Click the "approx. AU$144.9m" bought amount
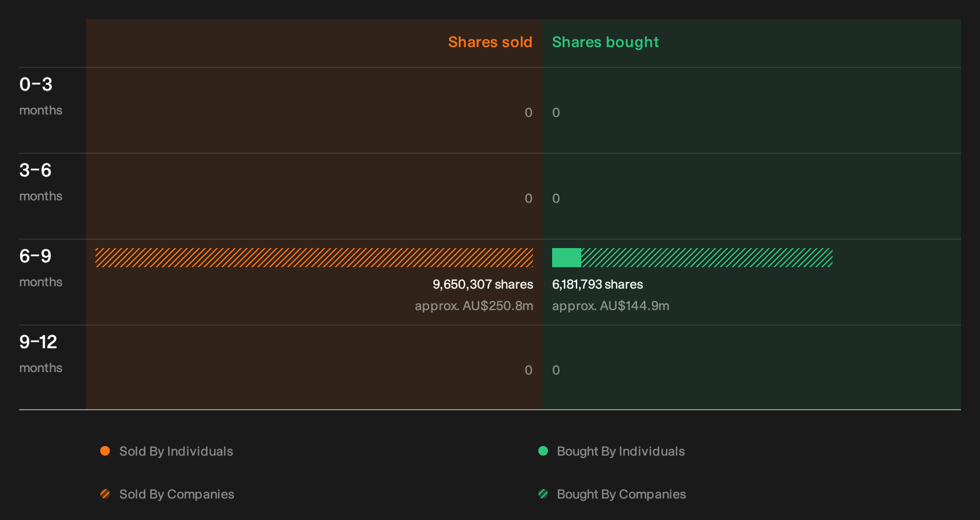 (x=611, y=306)
